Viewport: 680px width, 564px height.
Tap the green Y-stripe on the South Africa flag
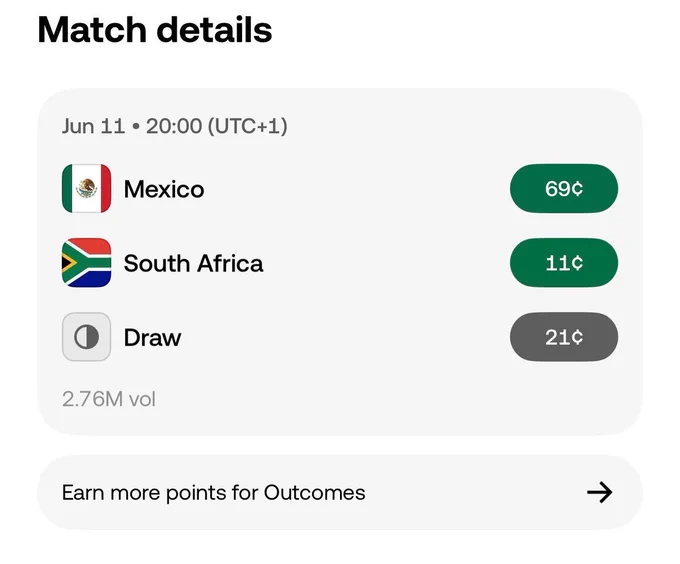pyautogui.click(x=89, y=263)
